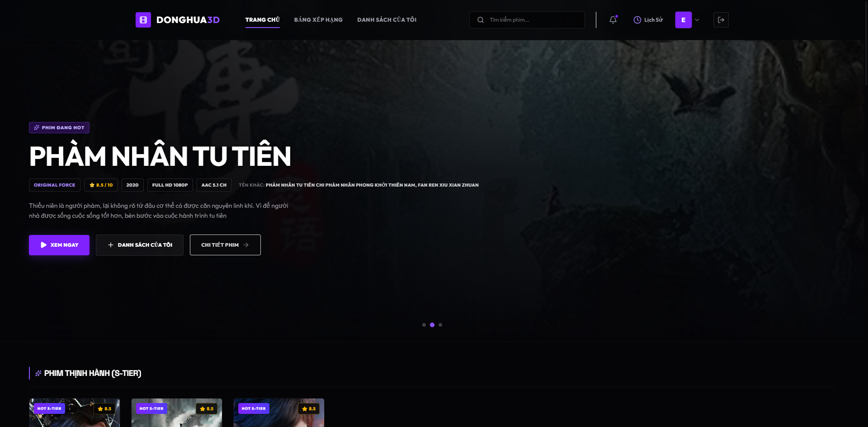The height and width of the screenshot is (427, 868).
Task: Go to the Trang Chủ tab
Action: coord(263,20)
